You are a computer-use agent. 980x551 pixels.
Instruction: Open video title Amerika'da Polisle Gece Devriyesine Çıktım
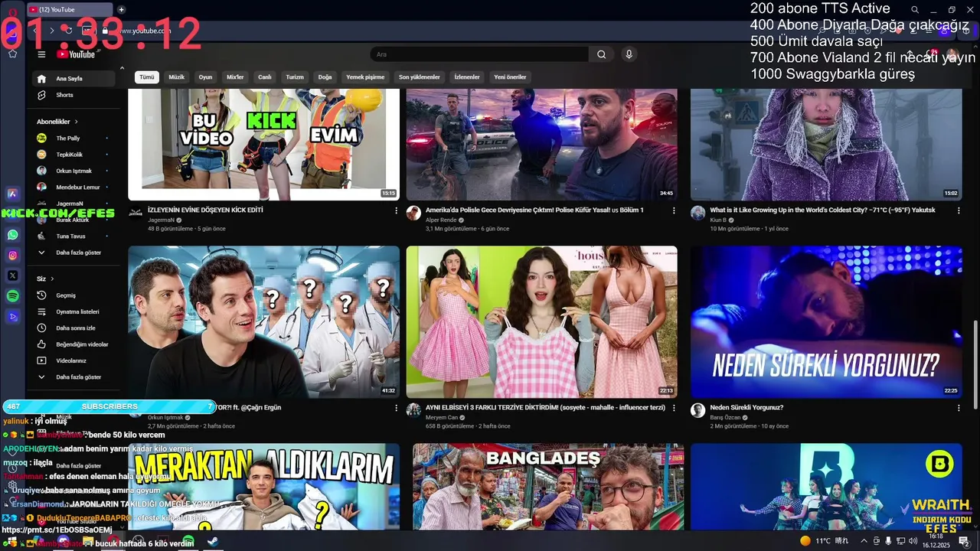point(534,210)
